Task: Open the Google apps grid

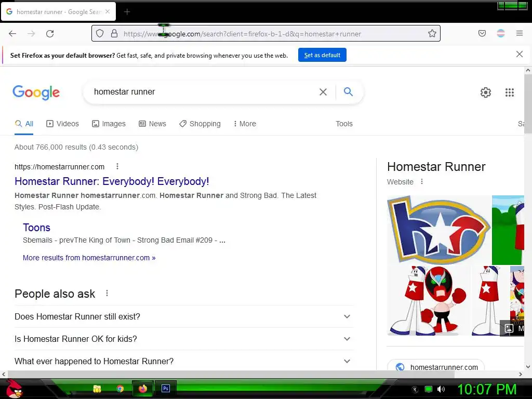Action: pyautogui.click(x=510, y=92)
